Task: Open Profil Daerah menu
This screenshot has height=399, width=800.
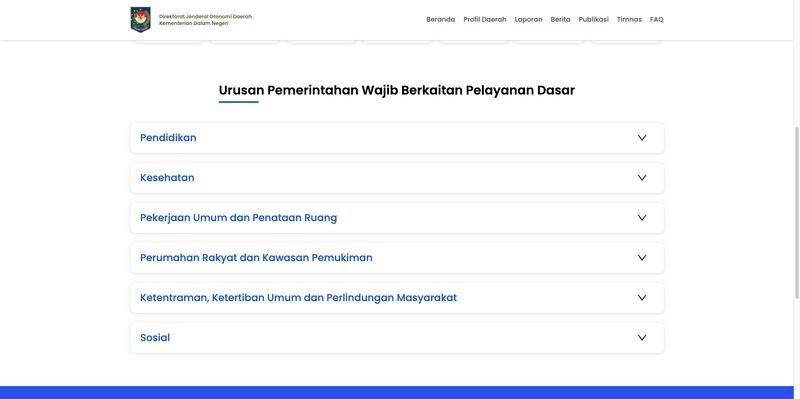Action: [x=485, y=19]
